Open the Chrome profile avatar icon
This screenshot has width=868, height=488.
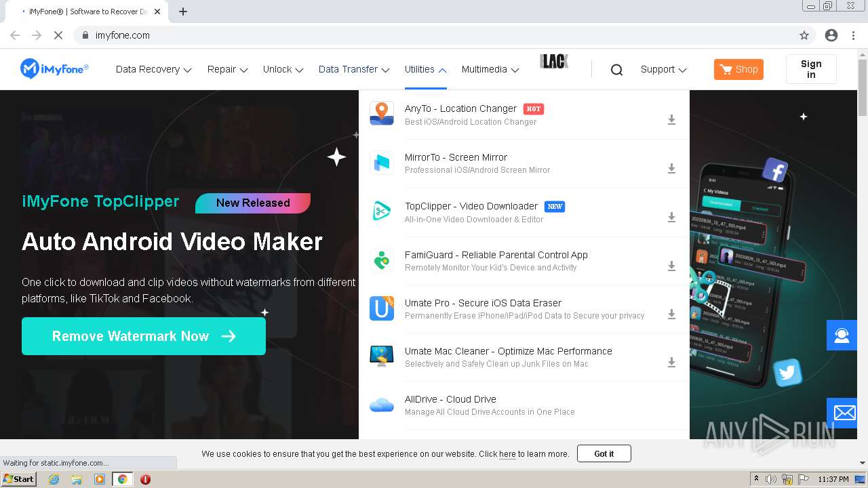click(x=831, y=35)
